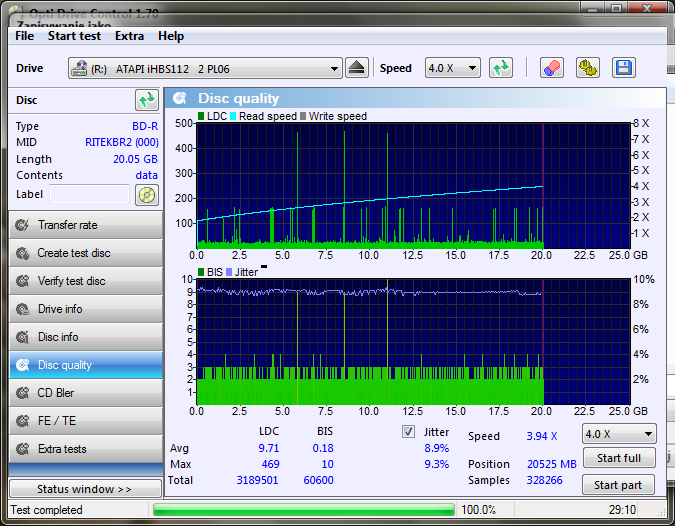Click the Write speed gray legend square
Screen dimensions: 675x526
[x=303, y=116]
